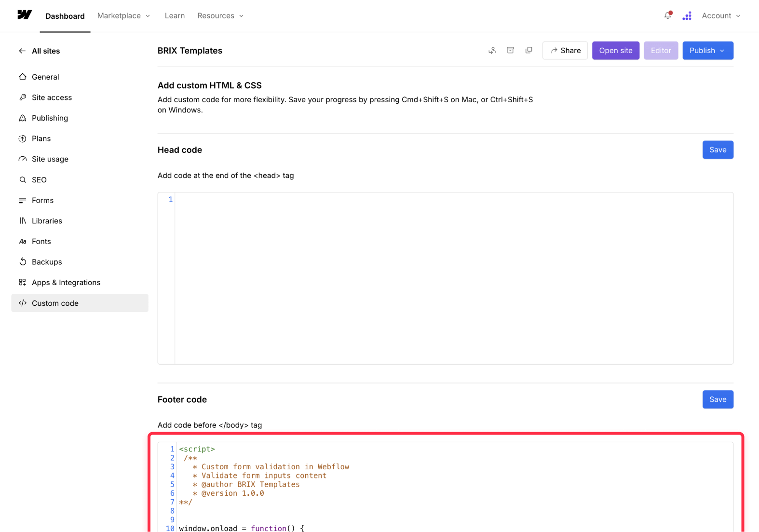Image resolution: width=759 pixels, height=532 pixels.
Task: Click the @version 1.0.0 comment line
Action: point(228,493)
